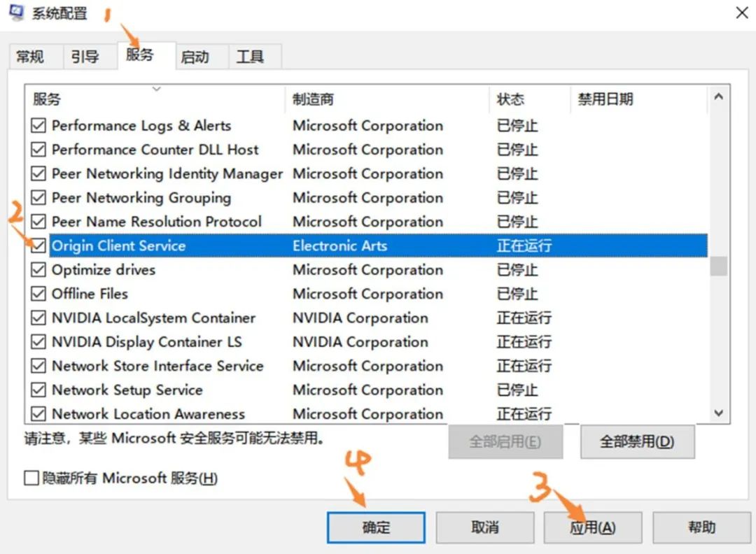The height and width of the screenshot is (554, 756).
Task: Open help via the 帮助 button
Action: tap(700, 527)
